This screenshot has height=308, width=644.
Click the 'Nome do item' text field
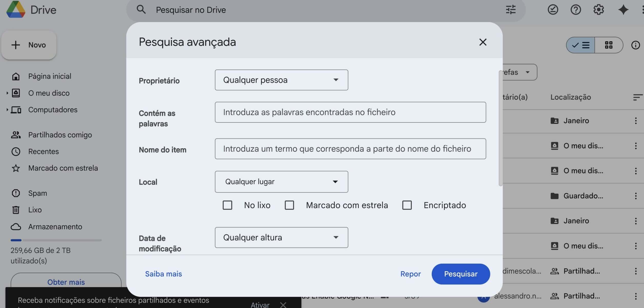(350, 149)
